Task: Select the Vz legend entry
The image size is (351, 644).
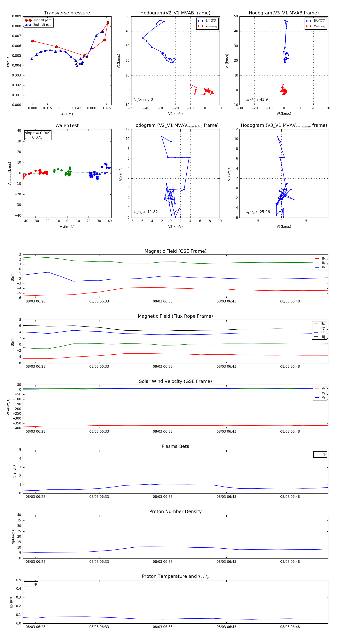Action: [320, 398]
